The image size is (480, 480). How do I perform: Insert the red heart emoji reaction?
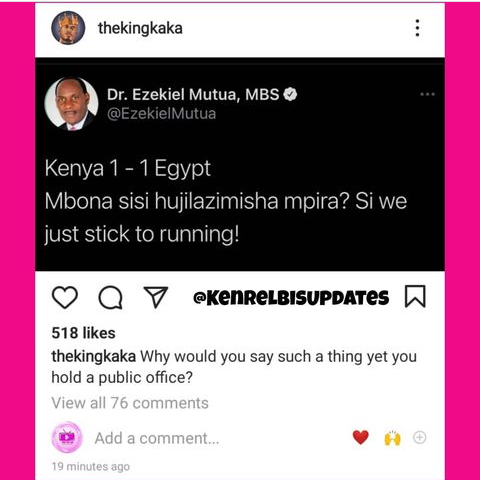(361, 437)
